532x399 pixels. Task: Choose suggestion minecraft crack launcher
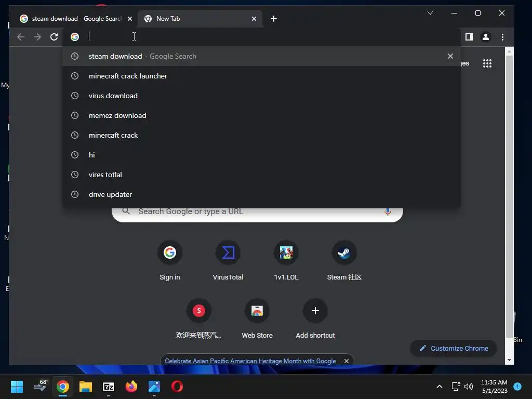(261, 76)
